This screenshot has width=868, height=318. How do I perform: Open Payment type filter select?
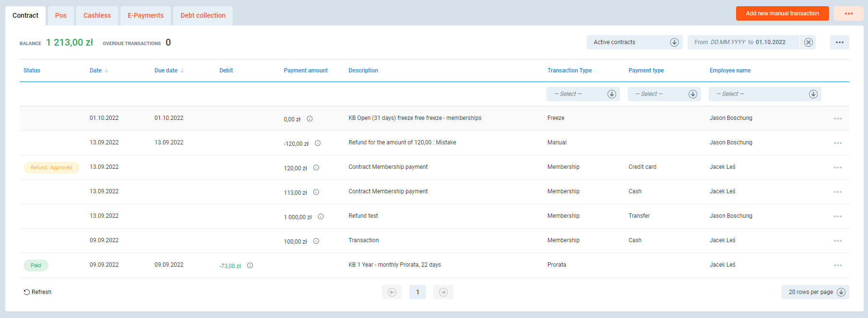664,94
